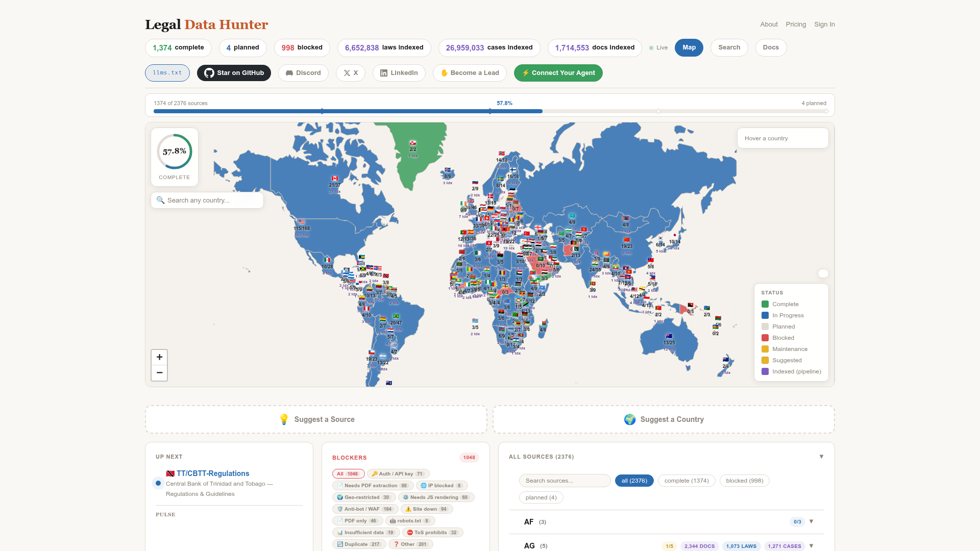Click the lightbulb Suggest a Source icon
The height and width of the screenshot is (551, 980).
coord(284,419)
